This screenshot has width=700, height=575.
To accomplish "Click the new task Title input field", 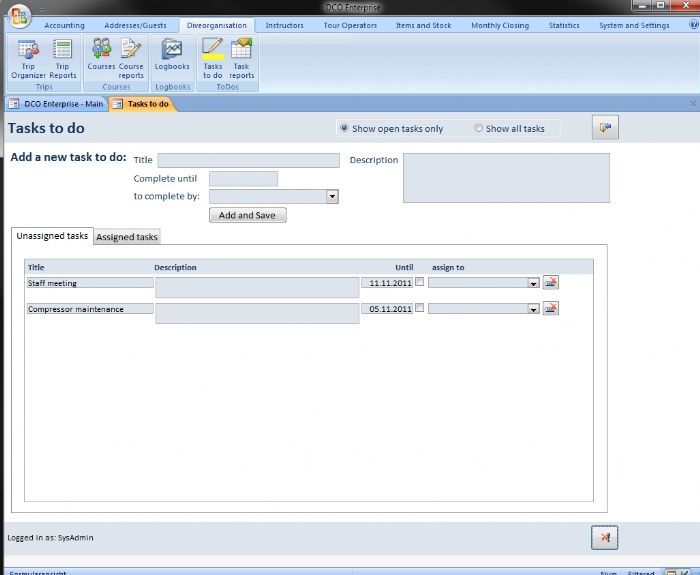I will 249,160.
